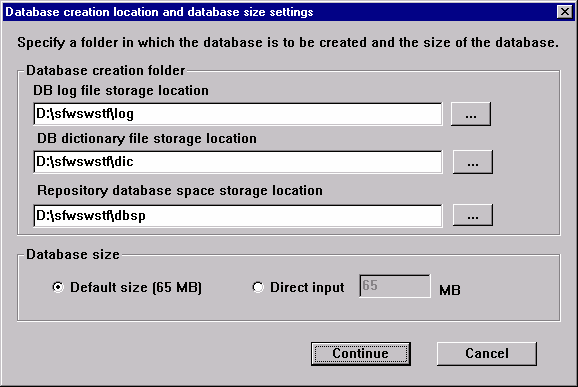578x387 pixels.
Task: Click the MB unit label beside size box
Action: pos(450,290)
